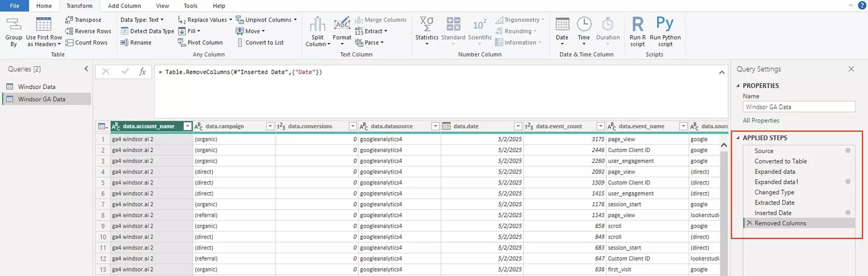
Task: Click the Date column tool
Action: 562,32
